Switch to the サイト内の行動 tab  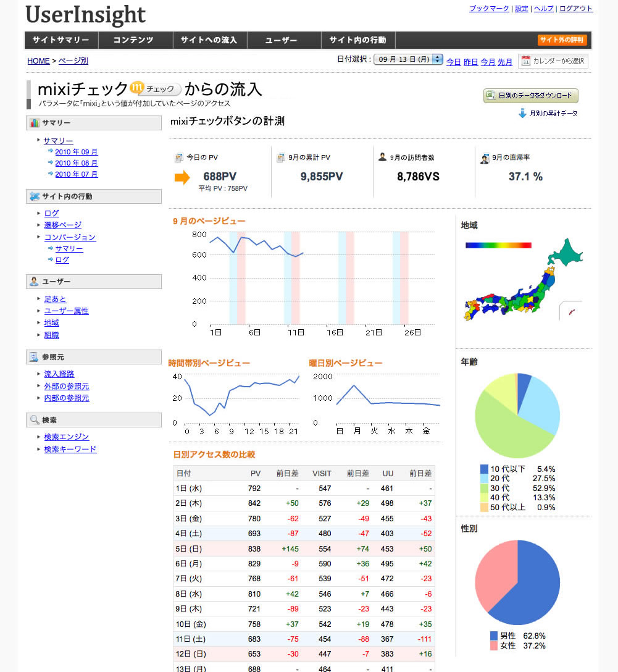pyautogui.click(x=358, y=40)
